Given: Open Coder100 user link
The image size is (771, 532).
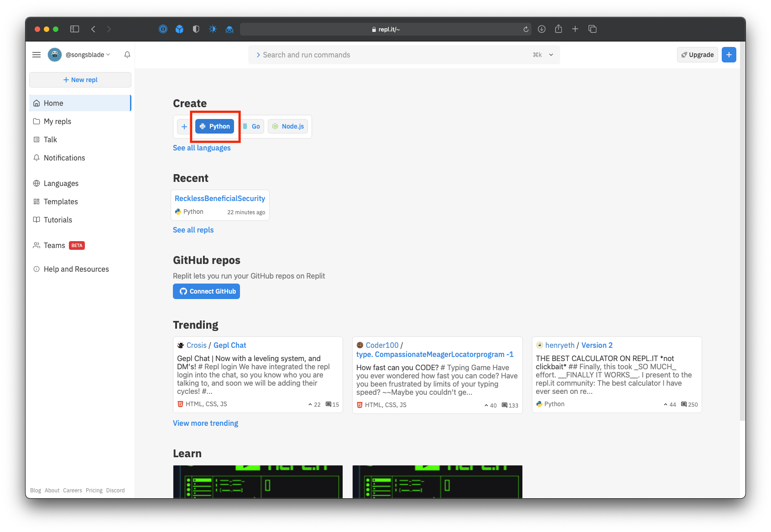Looking at the screenshot, I should [382, 346].
